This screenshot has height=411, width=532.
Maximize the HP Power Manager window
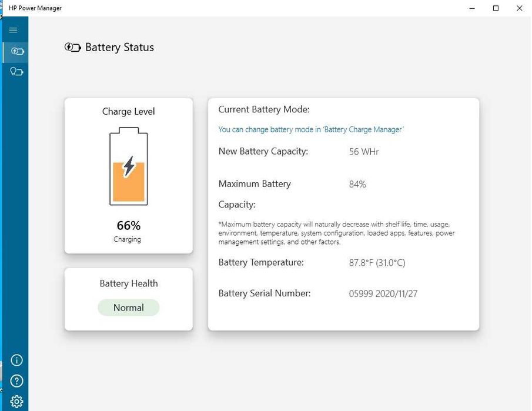click(496, 8)
